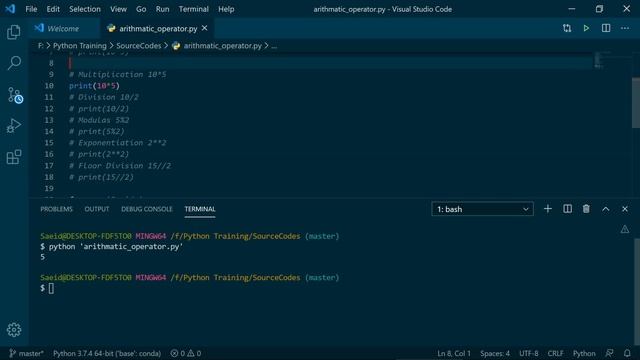
Task: Open the Selection menu
Action: [x=84, y=9]
